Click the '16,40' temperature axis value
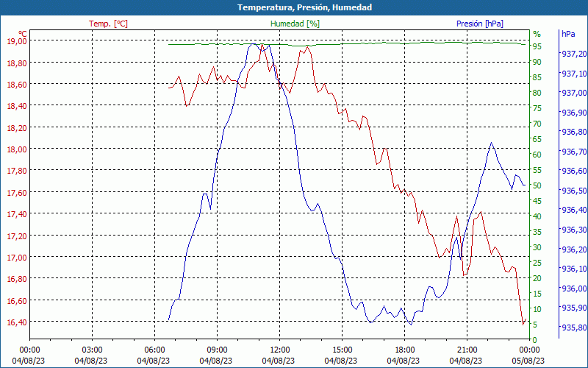Image resolution: width=588 pixels, height=368 pixels. click(x=17, y=322)
